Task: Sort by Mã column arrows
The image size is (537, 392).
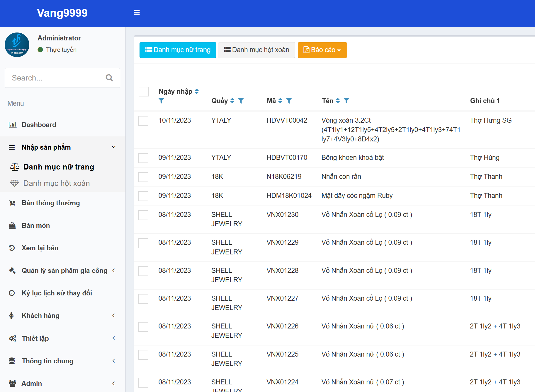Action: (280, 101)
